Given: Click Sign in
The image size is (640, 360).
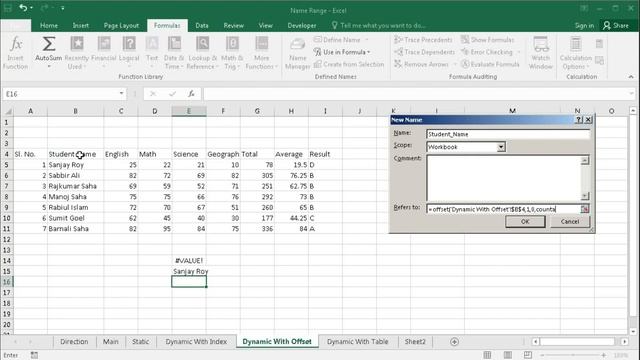Looking at the screenshot, I should pos(584,25).
